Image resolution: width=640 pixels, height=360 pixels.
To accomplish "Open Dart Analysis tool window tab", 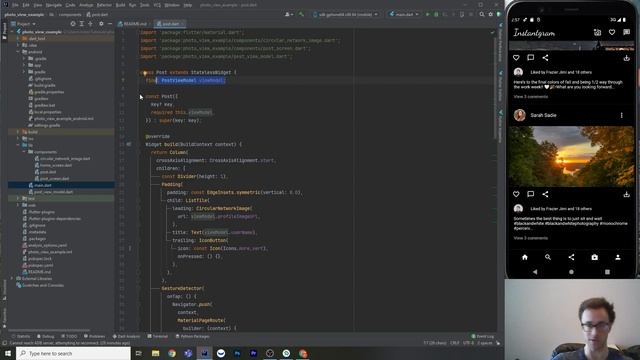I will pyautogui.click(x=126, y=336).
